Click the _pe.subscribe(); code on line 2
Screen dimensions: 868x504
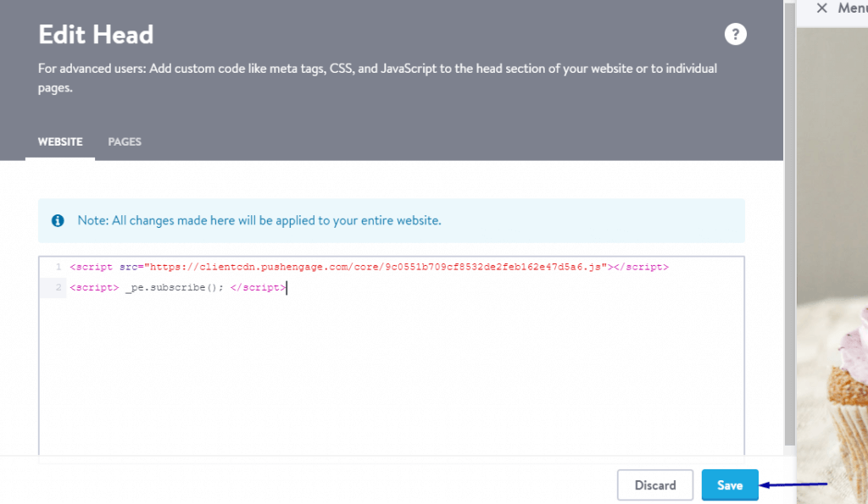pos(175,288)
